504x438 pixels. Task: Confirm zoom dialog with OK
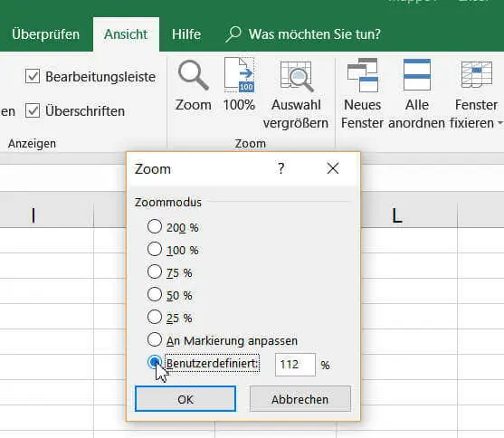(x=185, y=399)
